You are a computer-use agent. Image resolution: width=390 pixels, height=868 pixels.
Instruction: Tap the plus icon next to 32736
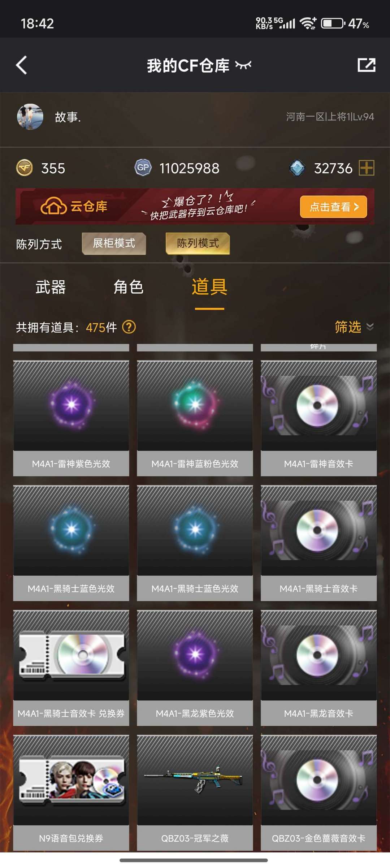(x=367, y=168)
